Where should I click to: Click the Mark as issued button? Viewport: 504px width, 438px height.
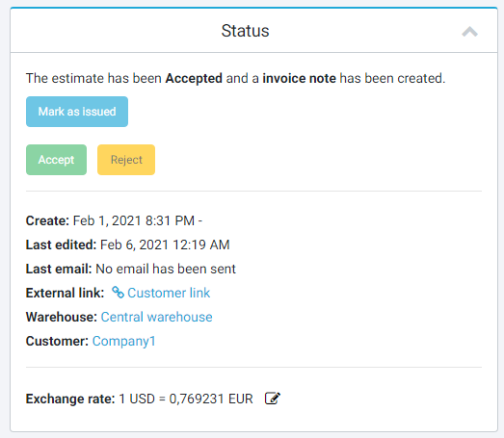(x=77, y=112)
